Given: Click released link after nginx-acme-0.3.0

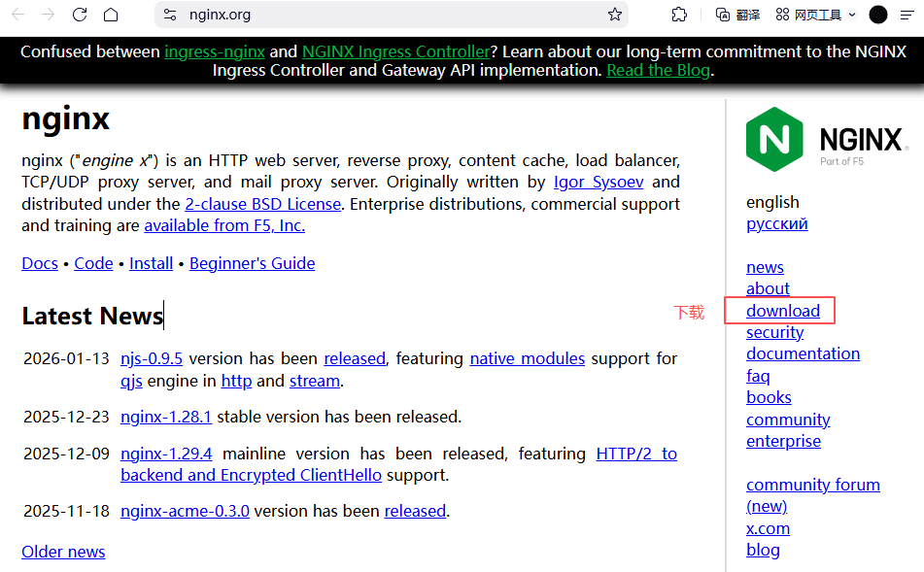Looking at the screenshot, I should pos(416,512).
